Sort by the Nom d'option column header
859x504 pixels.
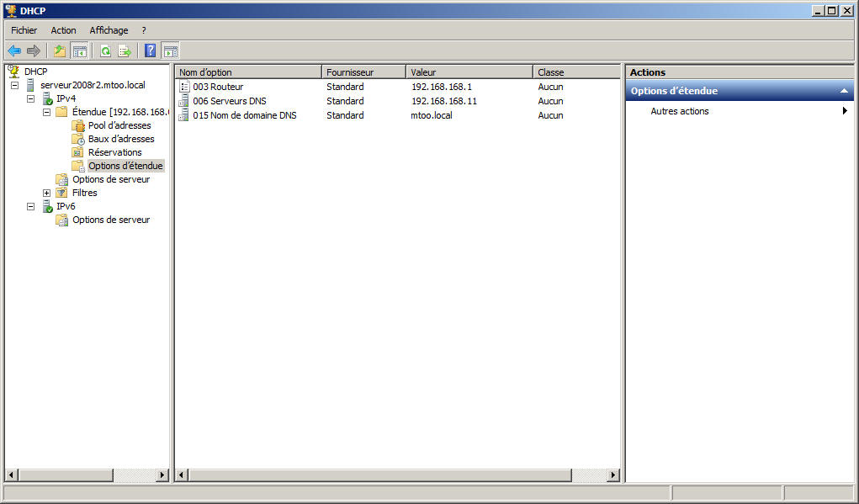[249, 72]
